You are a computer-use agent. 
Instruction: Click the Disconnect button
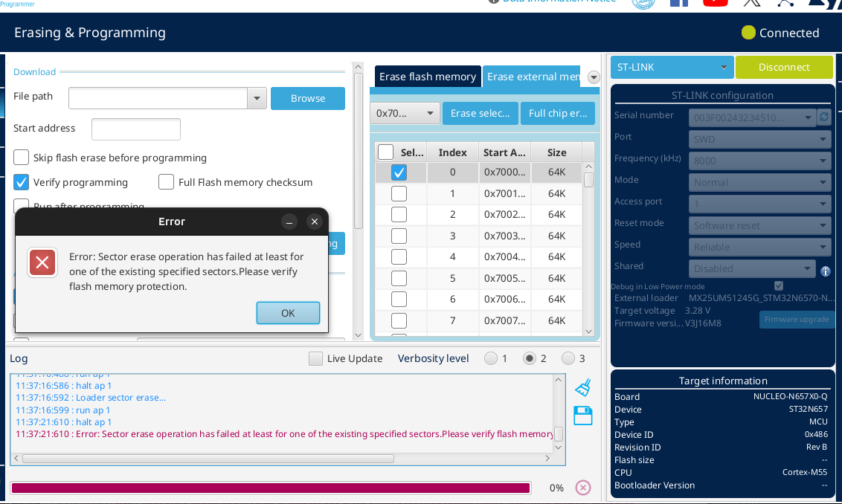[x=783, y=67]
